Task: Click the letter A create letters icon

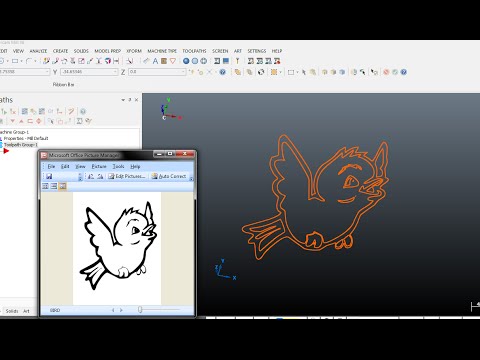Action: (x=155, y=61)
